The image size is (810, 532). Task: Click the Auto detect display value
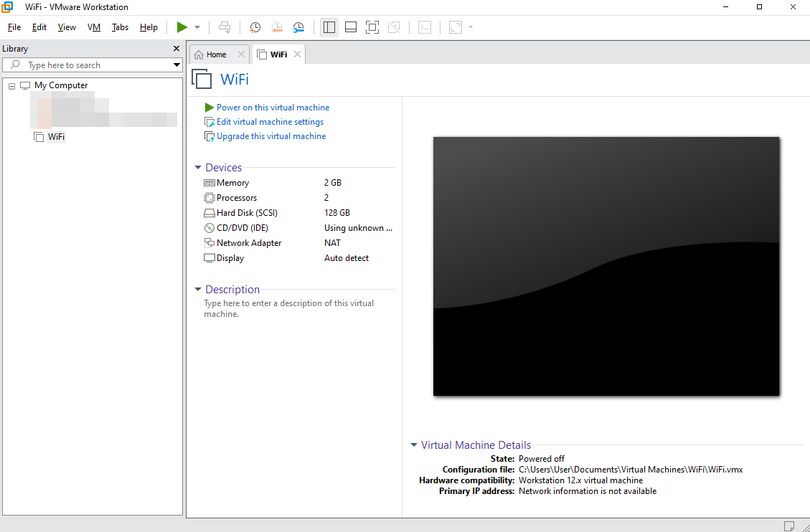pyautogui.click(x=346, y=258)
